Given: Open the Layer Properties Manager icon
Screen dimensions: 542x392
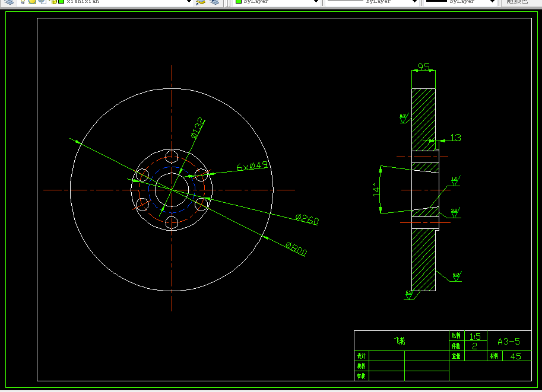Looking at the screenshot, I should 9,2.
